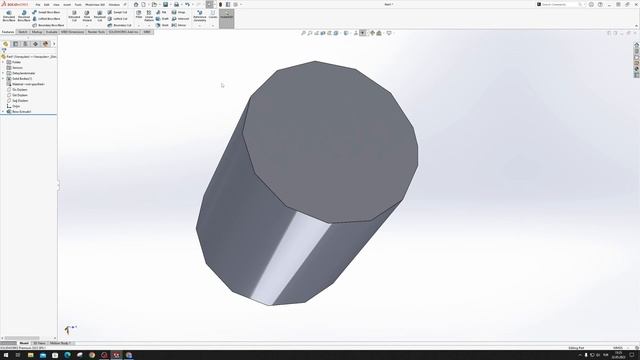
Task: Open Reference Geometry tool
Action: point(200,16)
